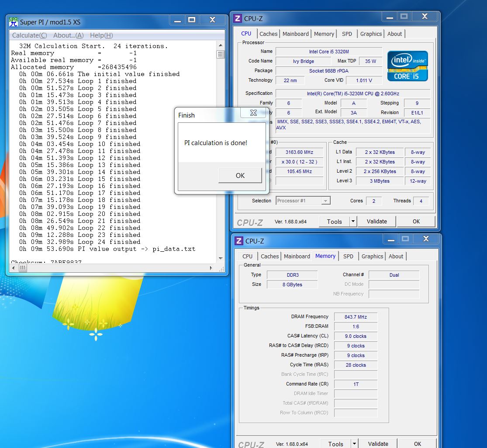The image size is (487, 448).
Task: Switch to Graphics tab in upper CPU-Z window
Action: (x=371, y=34)
